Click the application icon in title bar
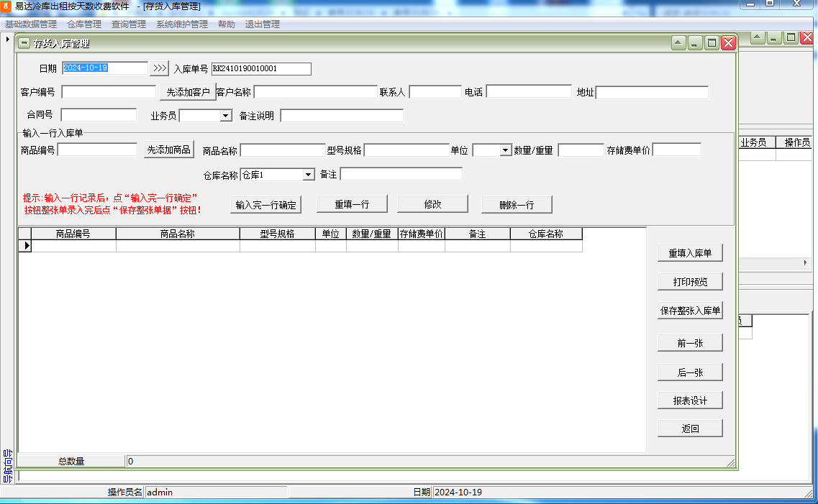The image size is (818, 504). 6,6
